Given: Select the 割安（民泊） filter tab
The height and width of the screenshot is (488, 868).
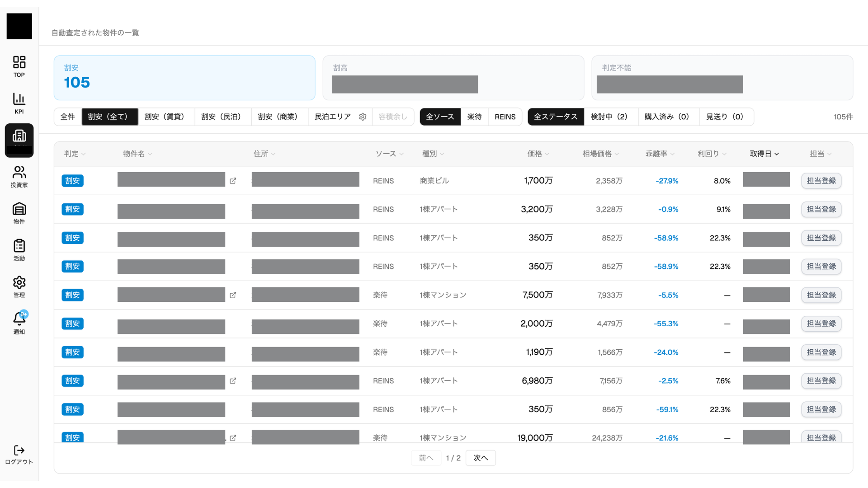Looking at the screenshot, I should pyautogui.click(x=223, y=117).
